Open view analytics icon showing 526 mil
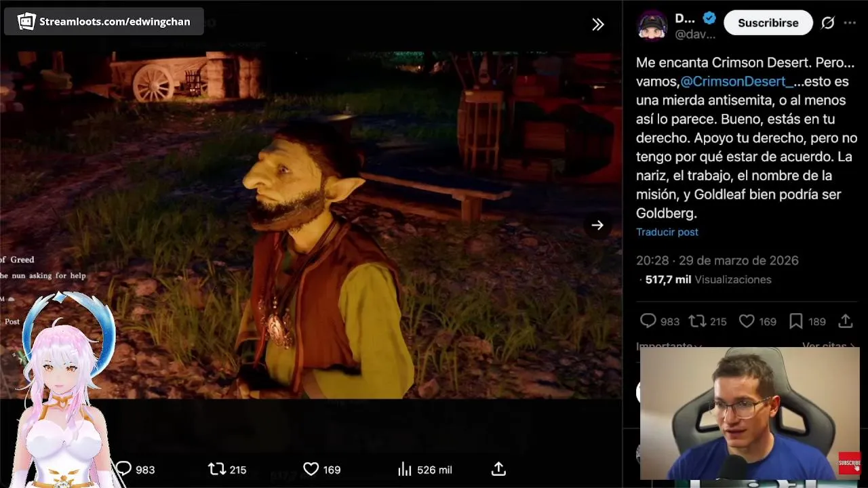 click(x=404, y=469)
